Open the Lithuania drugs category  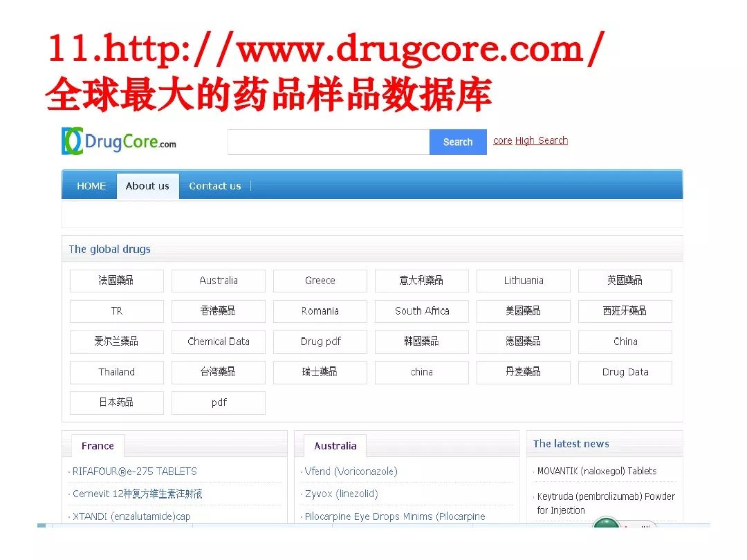click(524, 281)
